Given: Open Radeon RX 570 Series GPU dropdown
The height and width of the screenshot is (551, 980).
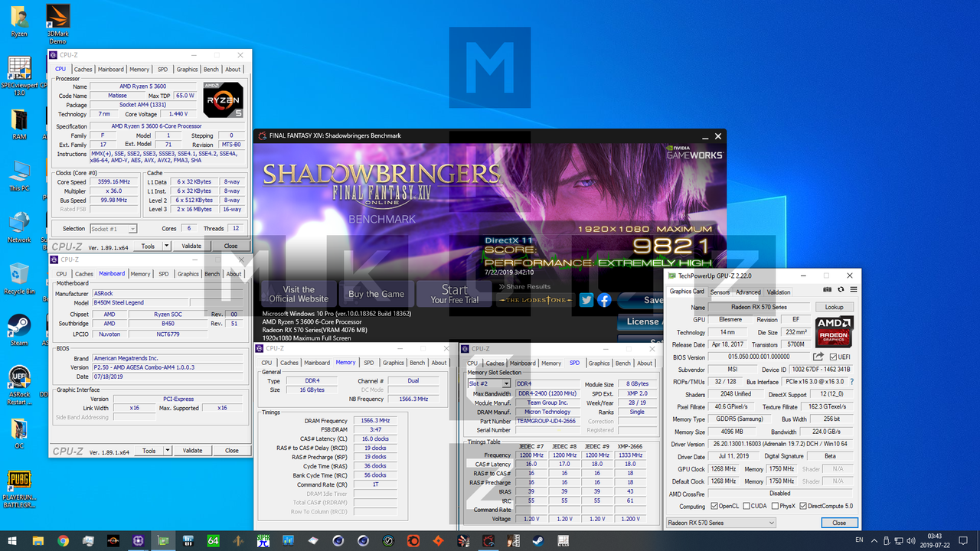Looking at the screenshot, I should [x=720, y=523].
